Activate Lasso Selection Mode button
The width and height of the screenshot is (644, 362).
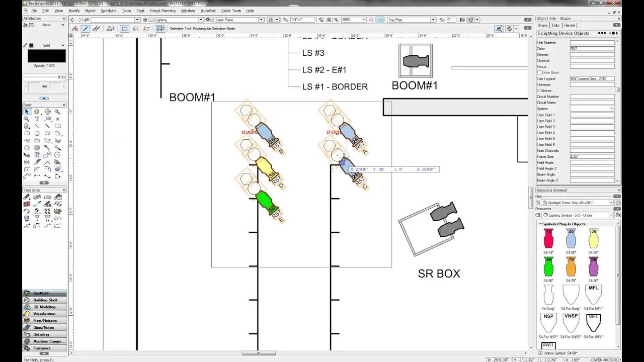135,29
